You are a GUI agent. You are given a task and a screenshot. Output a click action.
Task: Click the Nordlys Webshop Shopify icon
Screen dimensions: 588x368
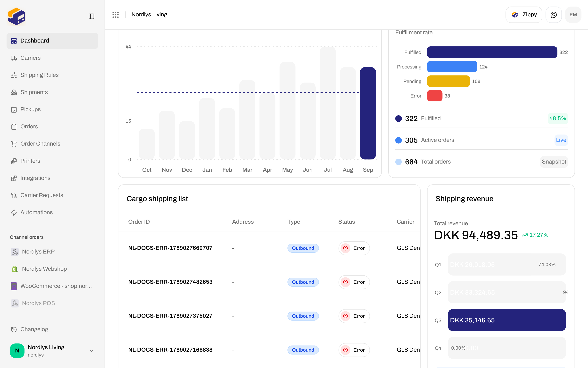click(x=14, y=269)
